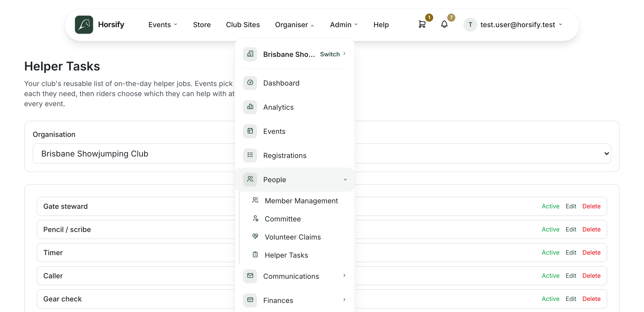Click the Finances card icon
This screenshot has height=312, width=644.
[x=250, y=300]
